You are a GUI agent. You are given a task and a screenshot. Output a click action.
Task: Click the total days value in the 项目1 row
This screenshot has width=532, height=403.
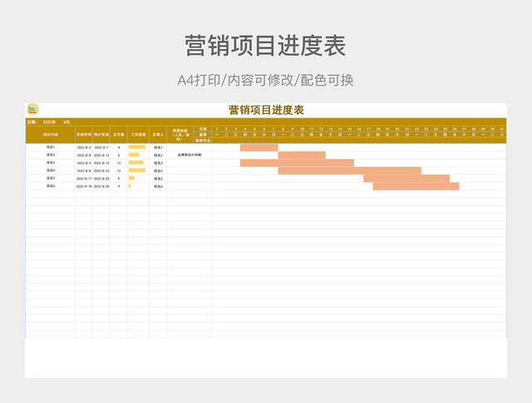(119, 148)
